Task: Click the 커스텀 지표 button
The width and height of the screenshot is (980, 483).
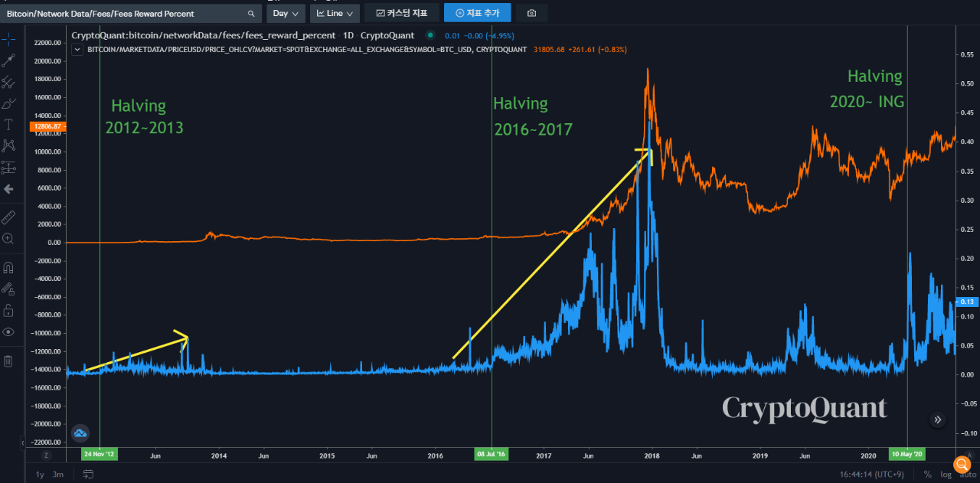Action: (401, 12)
